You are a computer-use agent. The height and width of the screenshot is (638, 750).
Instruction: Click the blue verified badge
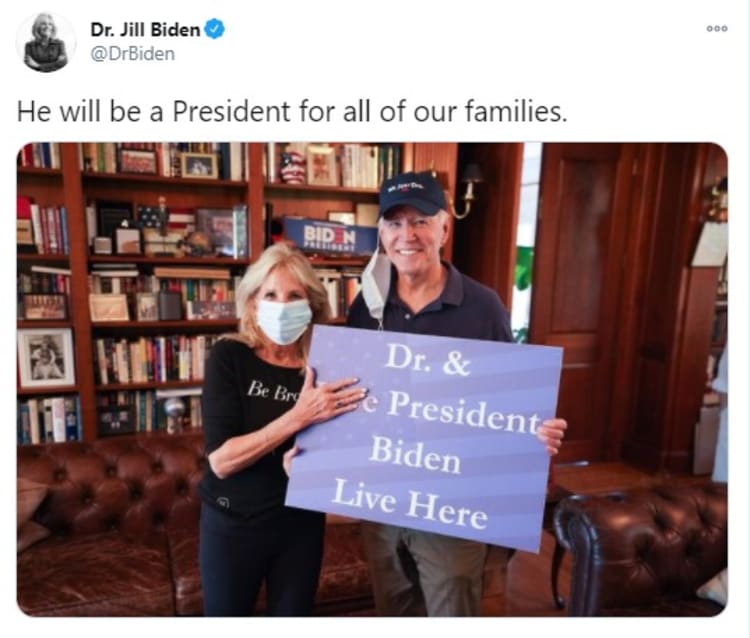pos(215,29)
